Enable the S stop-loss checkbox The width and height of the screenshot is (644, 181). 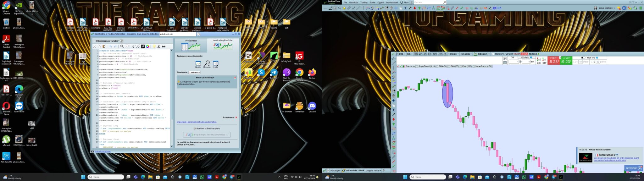592,62
